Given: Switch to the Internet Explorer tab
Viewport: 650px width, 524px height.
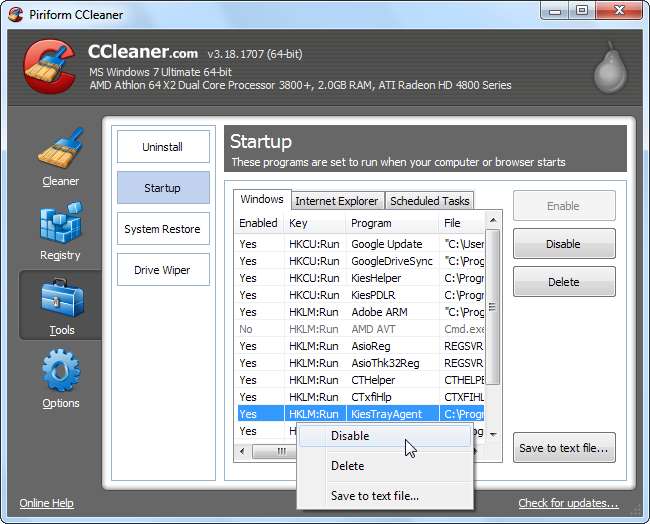Looking at the screenshot, I should 337,201.
